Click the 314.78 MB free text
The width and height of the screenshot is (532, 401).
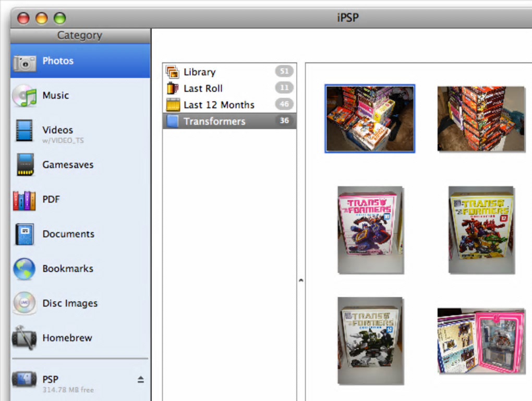[68, 390]
